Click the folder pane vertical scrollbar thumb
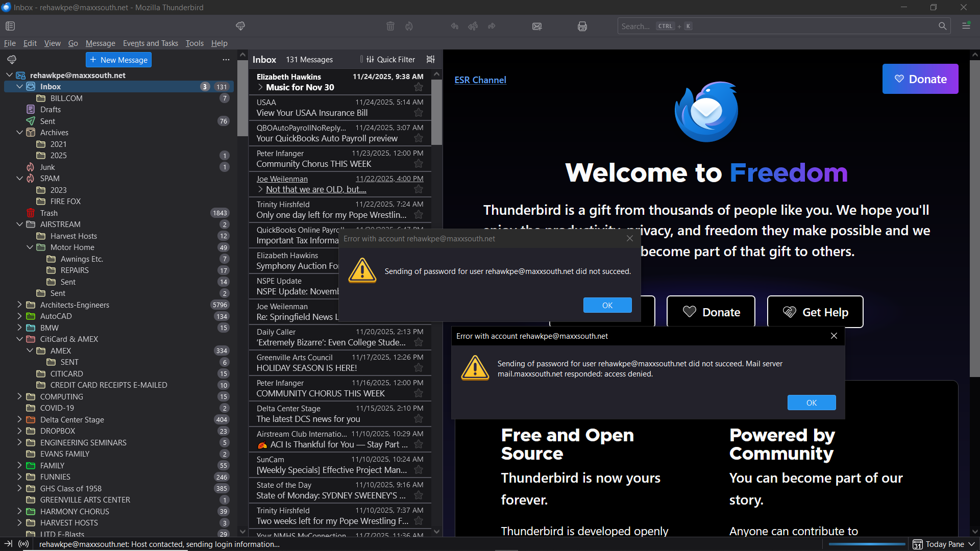 [242, 97]
